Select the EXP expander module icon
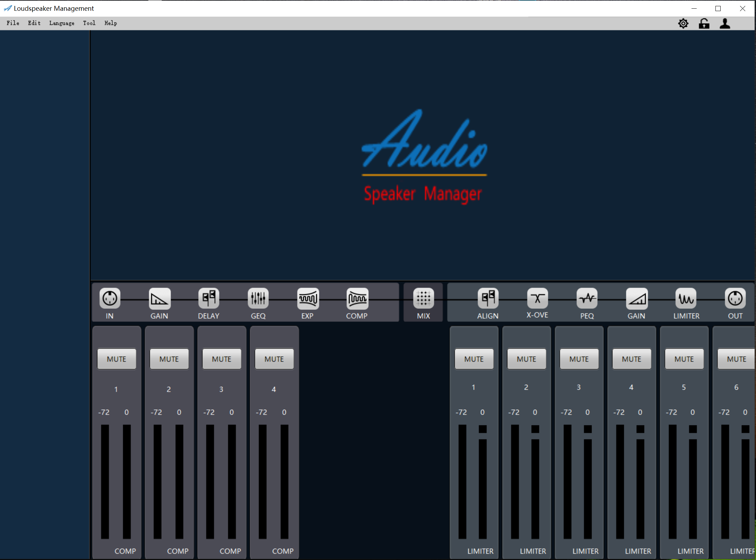The height and width of the screenshot is (560, 756). click(308, 298)
